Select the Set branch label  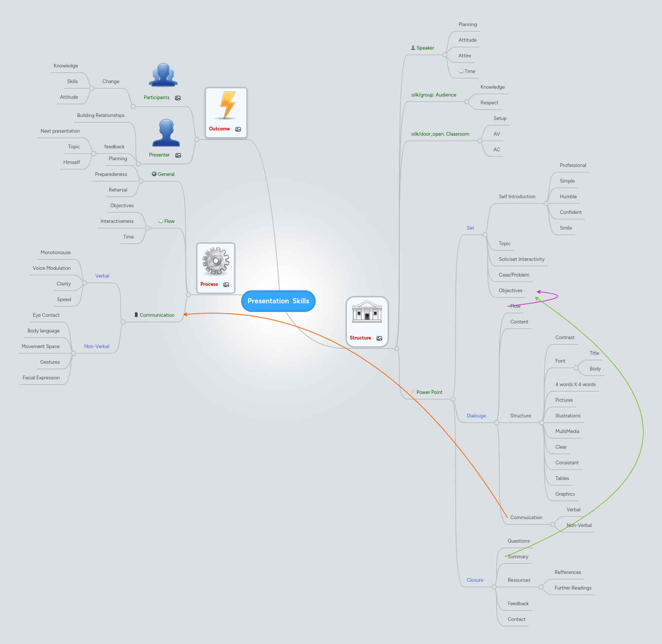tap(471, 228)
